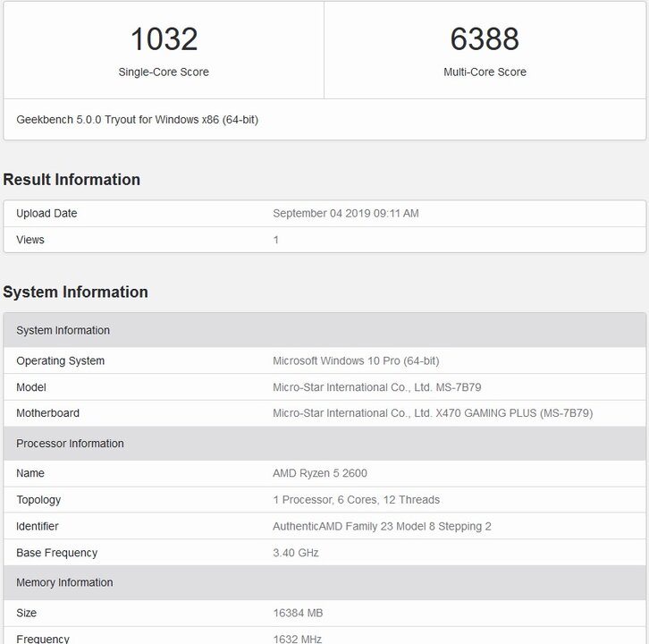Click the Operating System label
Screen dimensions: 649x644
(61, 360)
